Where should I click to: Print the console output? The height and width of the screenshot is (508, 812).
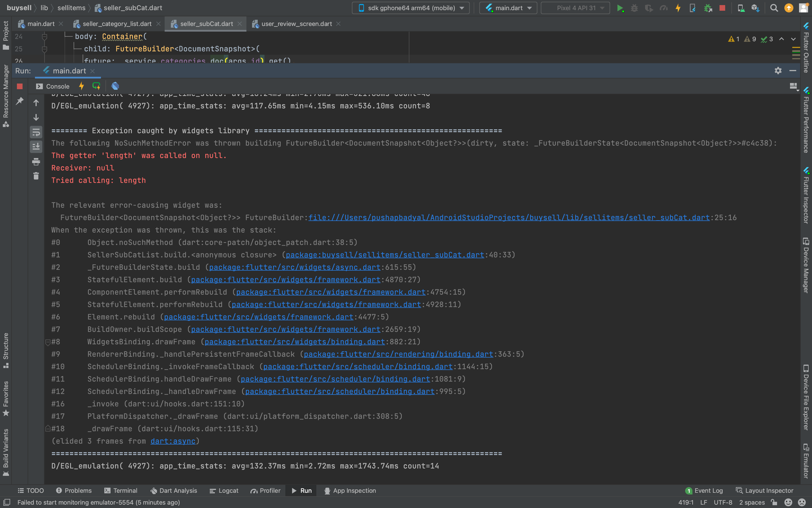coord(36,162)
